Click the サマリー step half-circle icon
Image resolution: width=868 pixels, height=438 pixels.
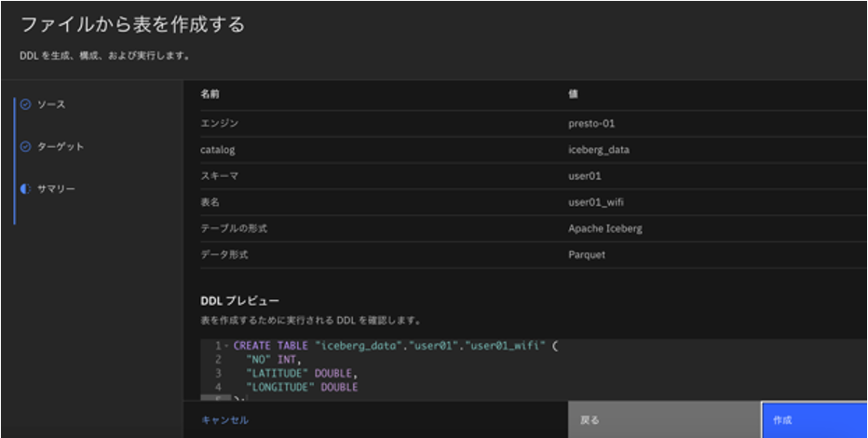(x=25, y=189)
